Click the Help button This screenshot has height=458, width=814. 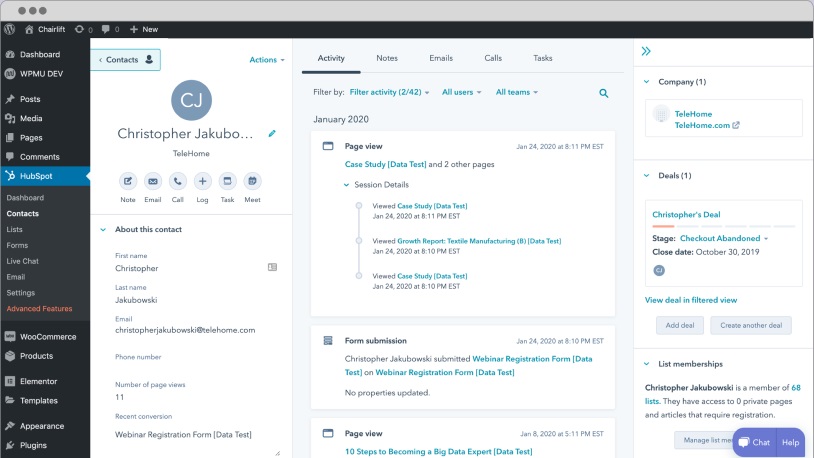[x=791, y=442]
